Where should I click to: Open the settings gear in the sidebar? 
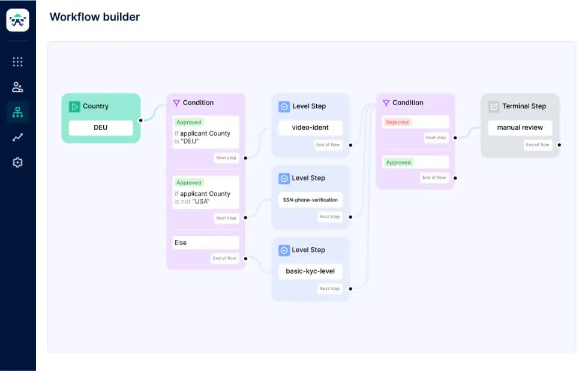point(17,162)
